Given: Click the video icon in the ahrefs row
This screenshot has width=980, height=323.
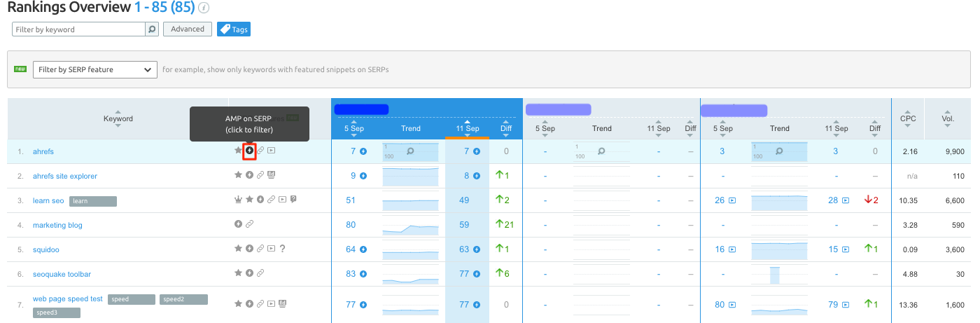Looking at the screenshot, I should click(x=272, y=151).
